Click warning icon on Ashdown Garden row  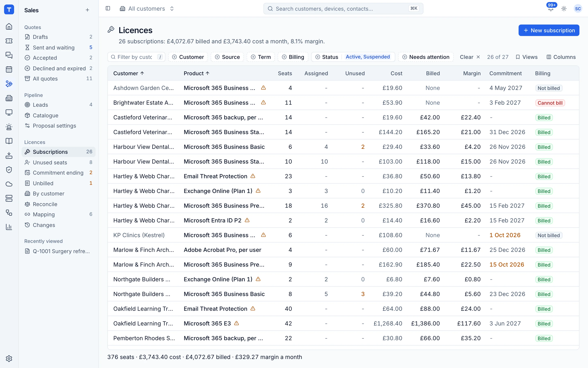pos(263,88)
